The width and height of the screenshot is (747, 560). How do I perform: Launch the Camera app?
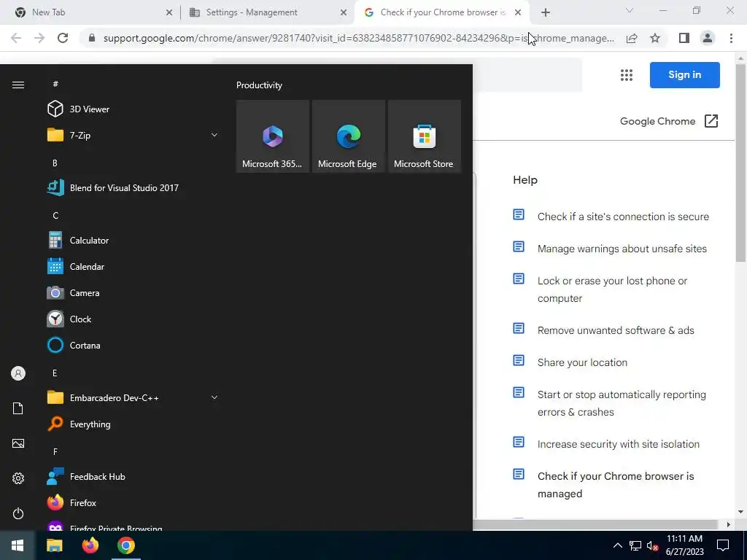[74, 293]
